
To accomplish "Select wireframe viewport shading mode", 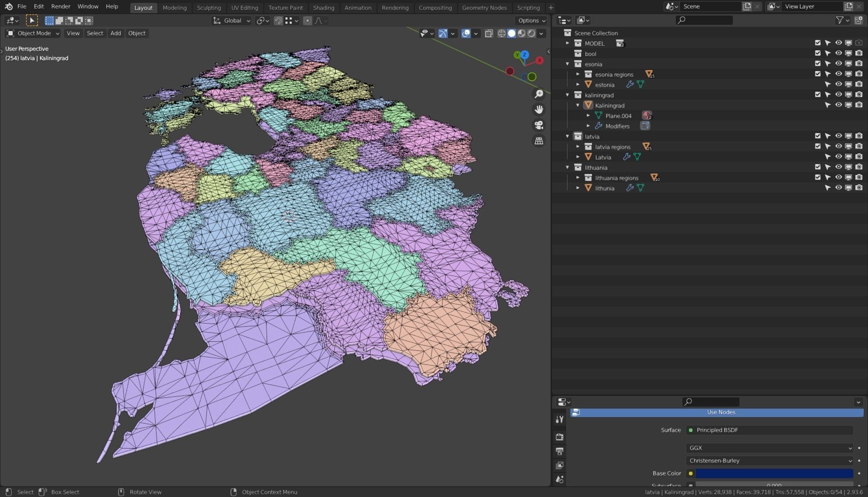I will [502, 33].
